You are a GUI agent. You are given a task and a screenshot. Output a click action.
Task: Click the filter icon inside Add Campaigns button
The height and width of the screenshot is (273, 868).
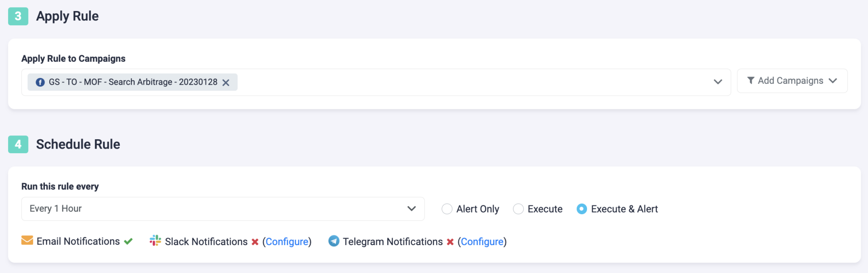[751, 80]
